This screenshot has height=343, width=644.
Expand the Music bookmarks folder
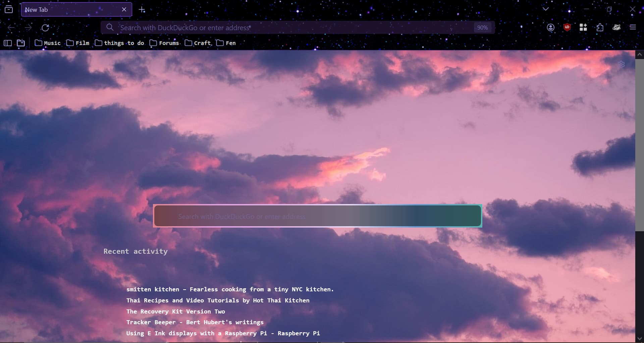48,43
